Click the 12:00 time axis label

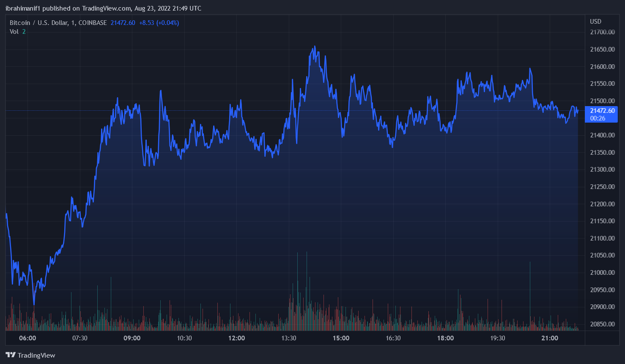(236, 338)
